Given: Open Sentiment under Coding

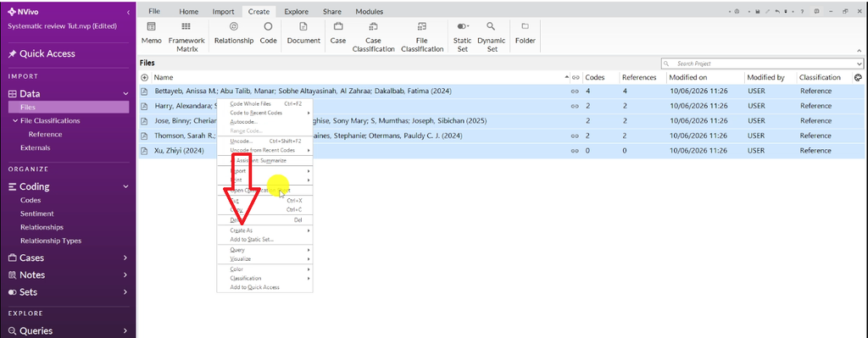Looking at the screenshot, I should coord(37,213).
